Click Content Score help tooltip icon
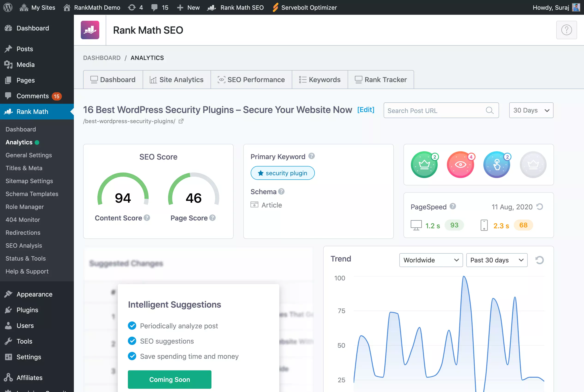 click(x=147, y=218)
